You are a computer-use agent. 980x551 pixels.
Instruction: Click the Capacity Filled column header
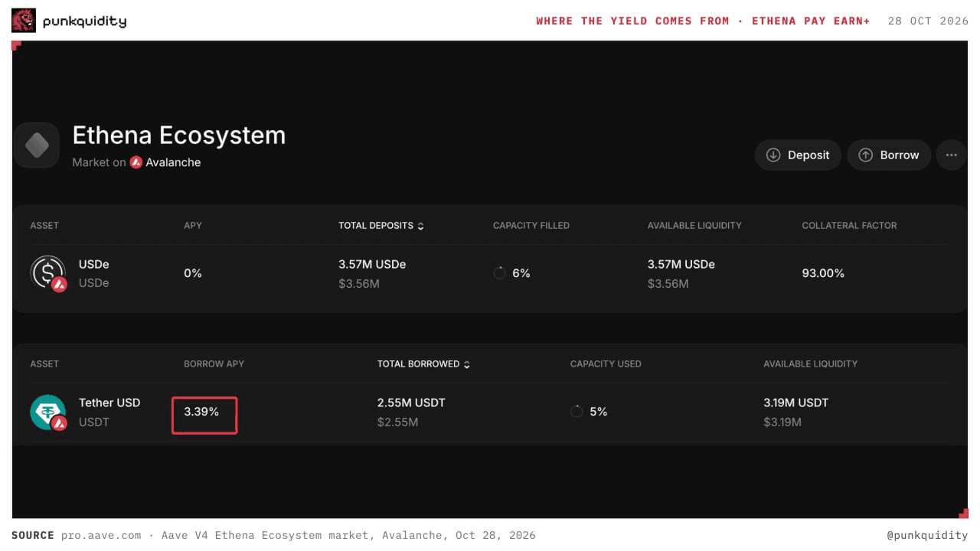click(x=531, y=226)
